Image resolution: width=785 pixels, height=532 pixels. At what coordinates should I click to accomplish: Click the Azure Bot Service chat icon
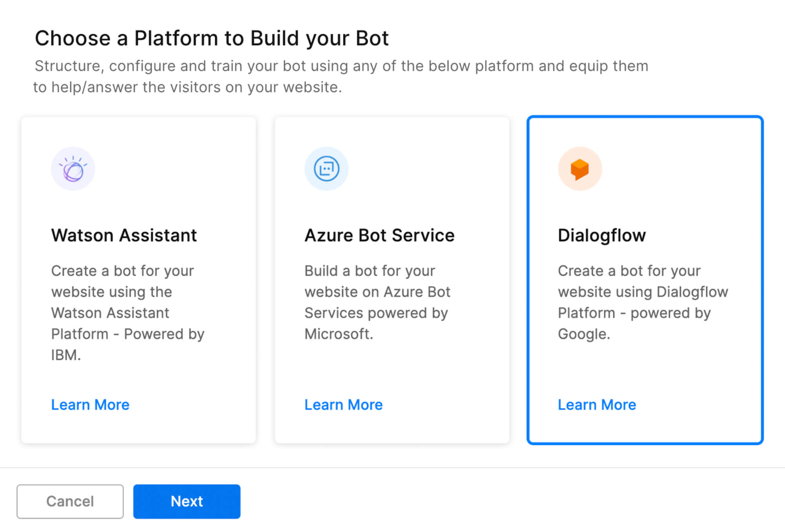[x=326, y=169]
